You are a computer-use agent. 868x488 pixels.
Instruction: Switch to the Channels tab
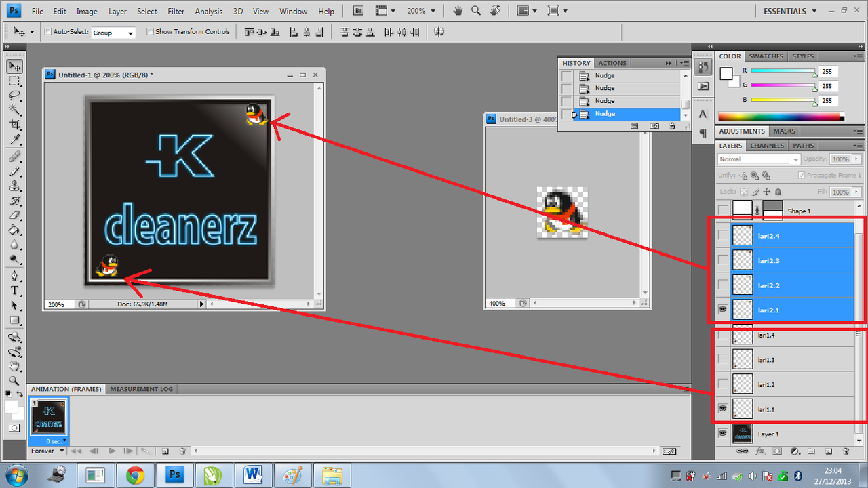pos(767,146)
